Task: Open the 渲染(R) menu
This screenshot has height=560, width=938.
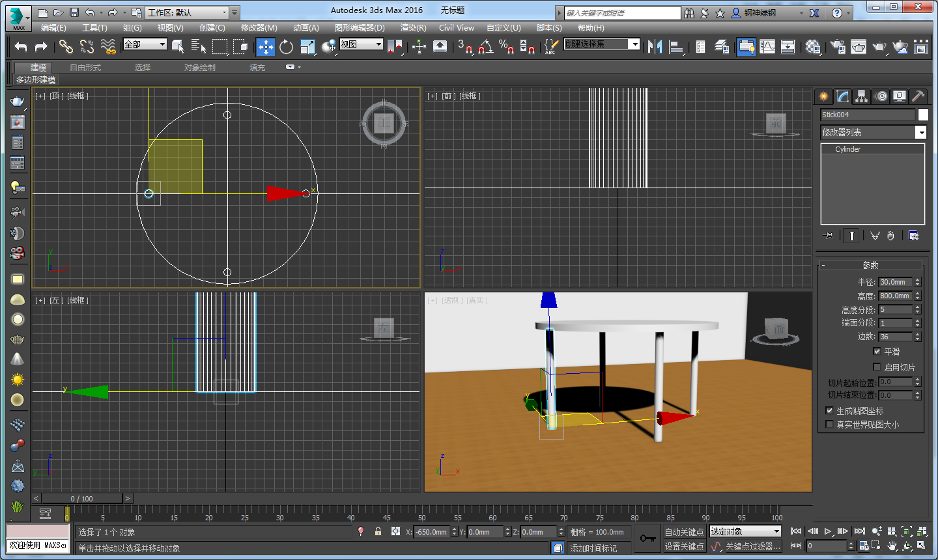Action: click(x=413, y=28)
